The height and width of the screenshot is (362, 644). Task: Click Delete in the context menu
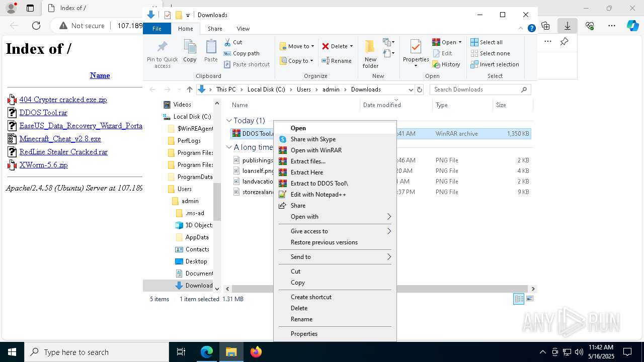point(335,308)
